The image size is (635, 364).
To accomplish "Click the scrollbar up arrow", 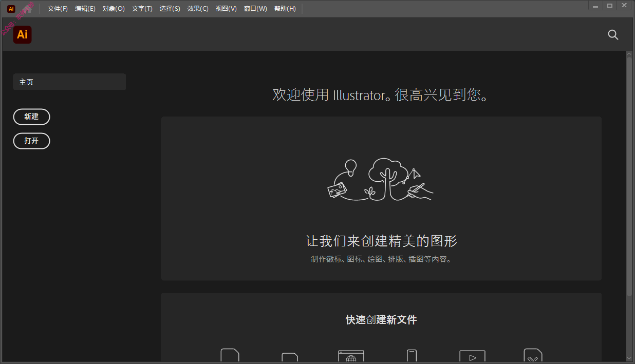I will [629, 53].
